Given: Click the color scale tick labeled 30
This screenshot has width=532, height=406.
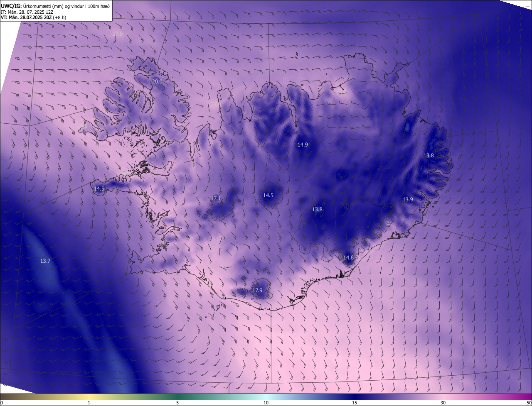Looking at the screenshot, I should [x=443, y=403].
